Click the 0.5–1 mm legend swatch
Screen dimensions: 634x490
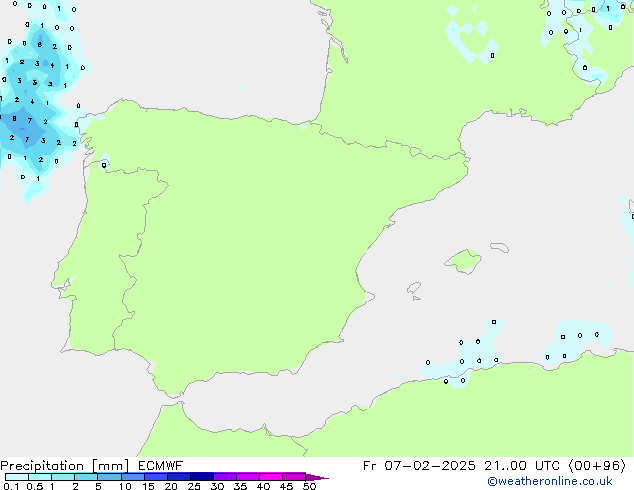point(40,477)
